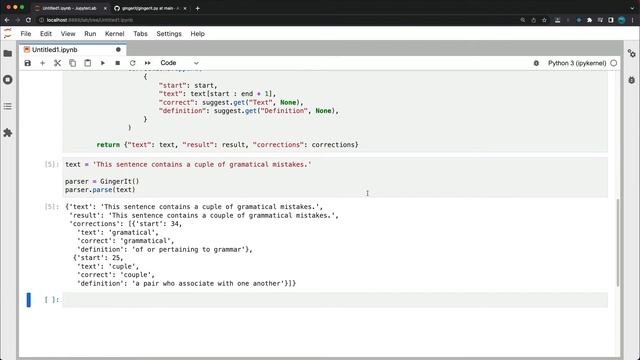
Task: Click the [5] output prompt label
Action: (51, 207)
